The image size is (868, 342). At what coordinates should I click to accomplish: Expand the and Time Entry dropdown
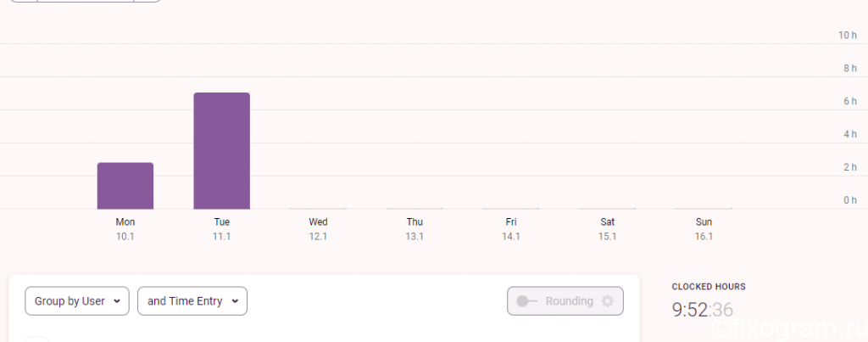tap(192, 301)
